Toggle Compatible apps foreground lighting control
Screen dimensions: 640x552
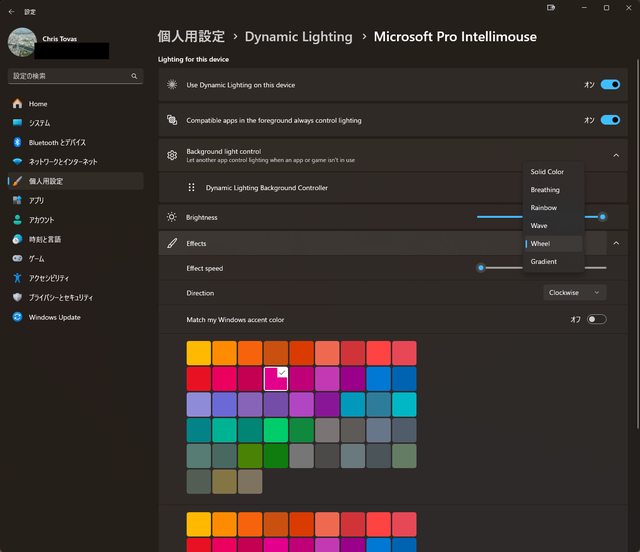click(609, 120)
